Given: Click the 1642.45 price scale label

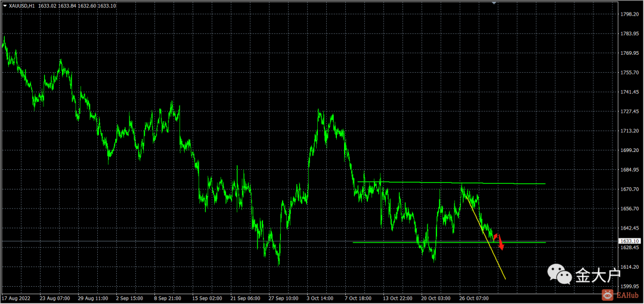Looking at the screenshot, I should click(x=630, y=228).
